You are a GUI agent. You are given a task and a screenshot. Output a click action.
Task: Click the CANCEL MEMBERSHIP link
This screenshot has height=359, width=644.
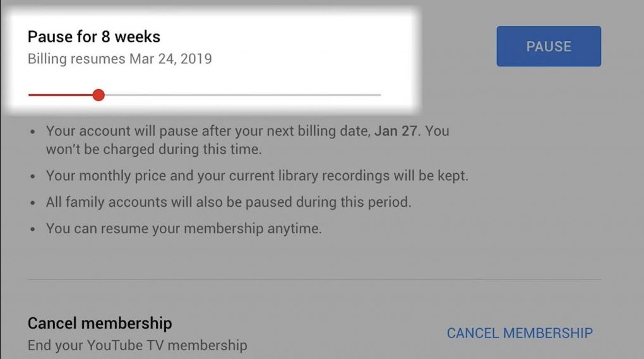(520, 332)
